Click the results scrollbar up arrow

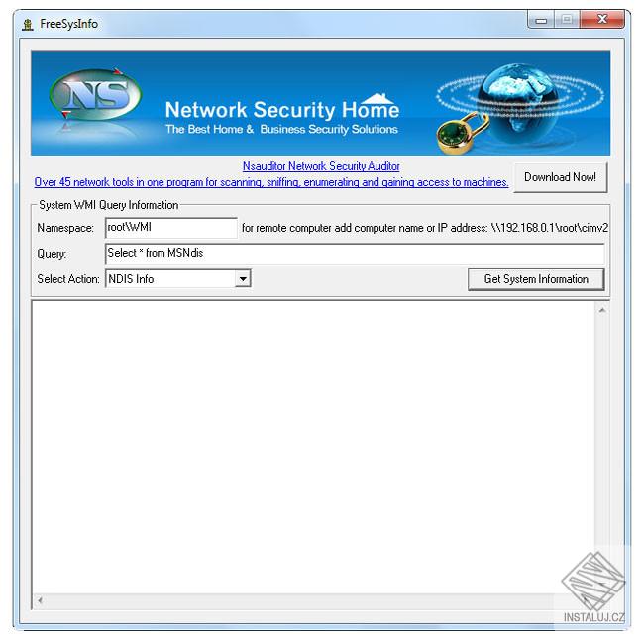(602, 310)
